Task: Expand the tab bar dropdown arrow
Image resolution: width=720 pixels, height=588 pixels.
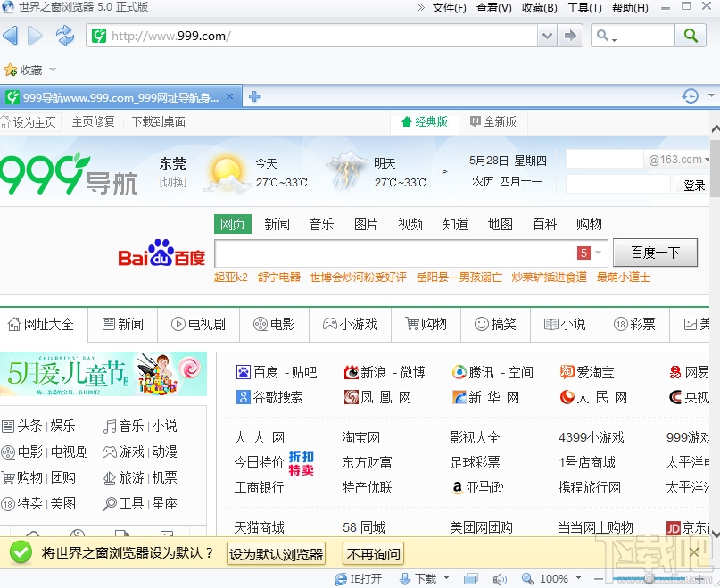Action: 711,95
